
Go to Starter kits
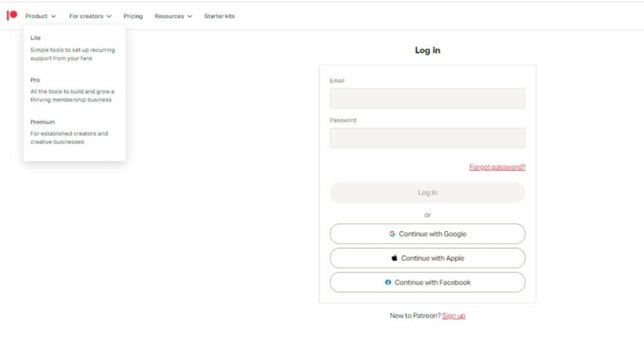click(219, 16)
